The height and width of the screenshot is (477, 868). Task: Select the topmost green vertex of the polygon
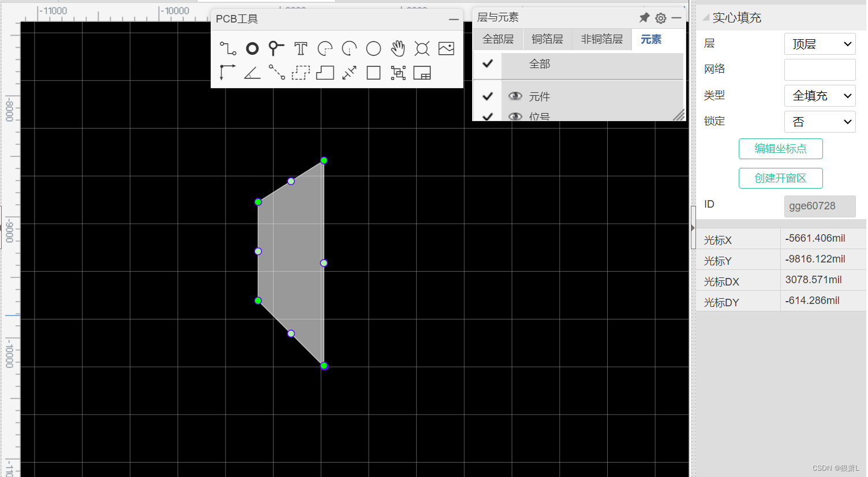tap(324, 160)
